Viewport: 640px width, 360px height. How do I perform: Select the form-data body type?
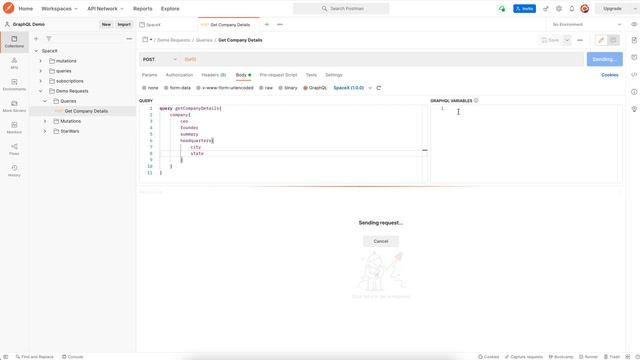click(177, 88)
